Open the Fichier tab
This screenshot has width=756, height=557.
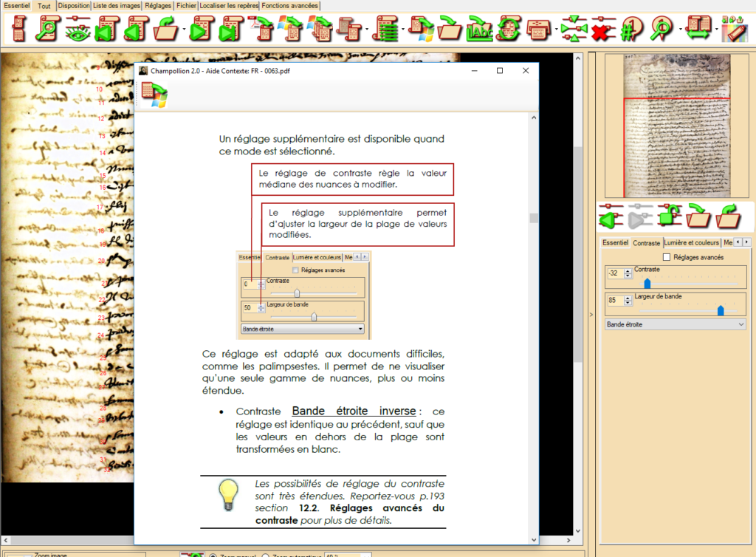(x=186, y=6)
